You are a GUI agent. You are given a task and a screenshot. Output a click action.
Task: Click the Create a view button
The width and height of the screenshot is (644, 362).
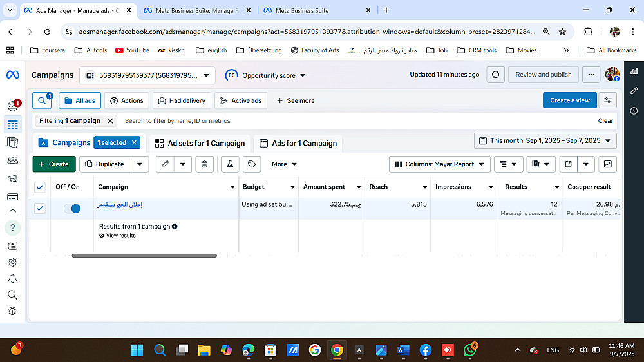tap(570, 100)
